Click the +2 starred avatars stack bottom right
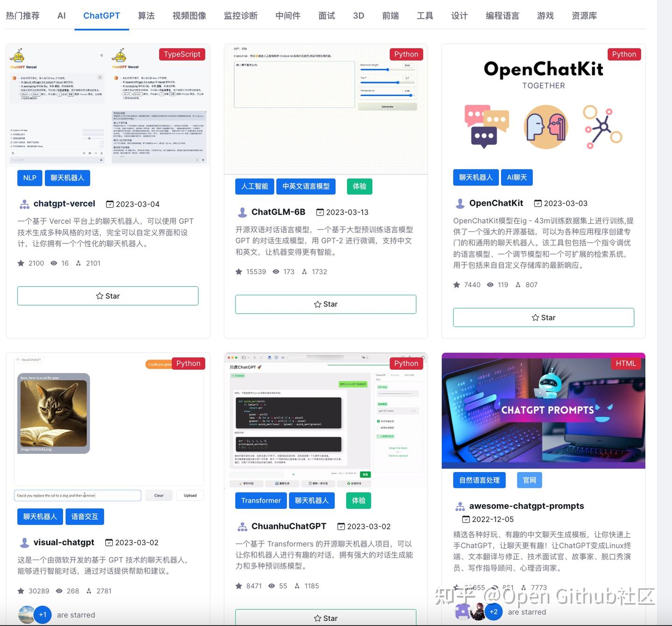This screenshot has height=626, width=672. click(494, 612)
